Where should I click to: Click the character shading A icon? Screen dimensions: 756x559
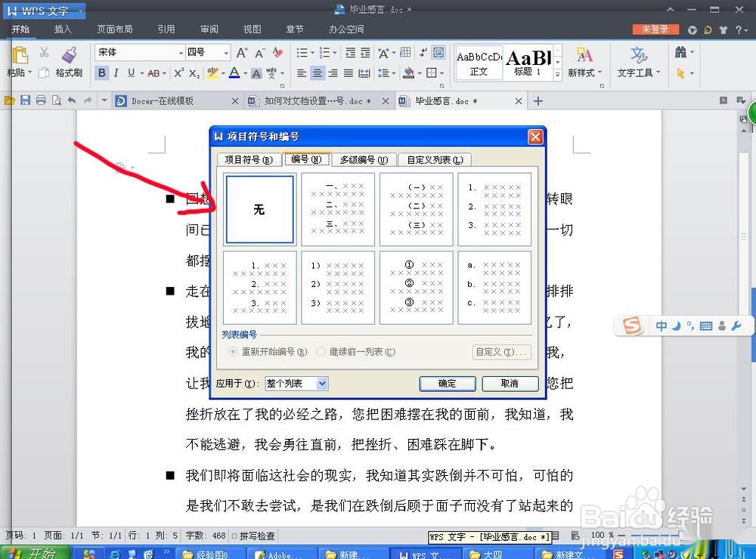coord(256,73)
